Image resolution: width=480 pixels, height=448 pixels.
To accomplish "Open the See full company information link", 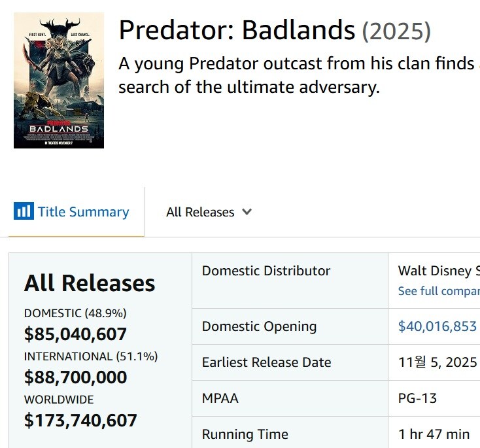I will 438,290.
